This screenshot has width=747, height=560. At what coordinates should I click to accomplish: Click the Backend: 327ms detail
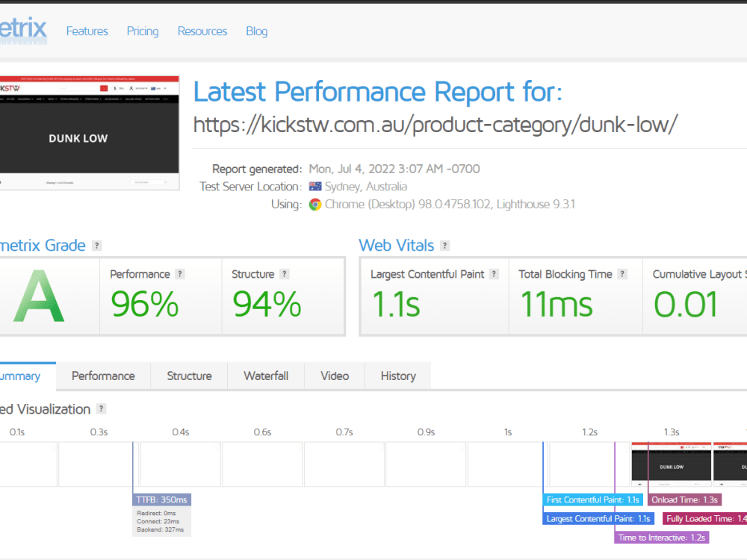coord(160,529)
